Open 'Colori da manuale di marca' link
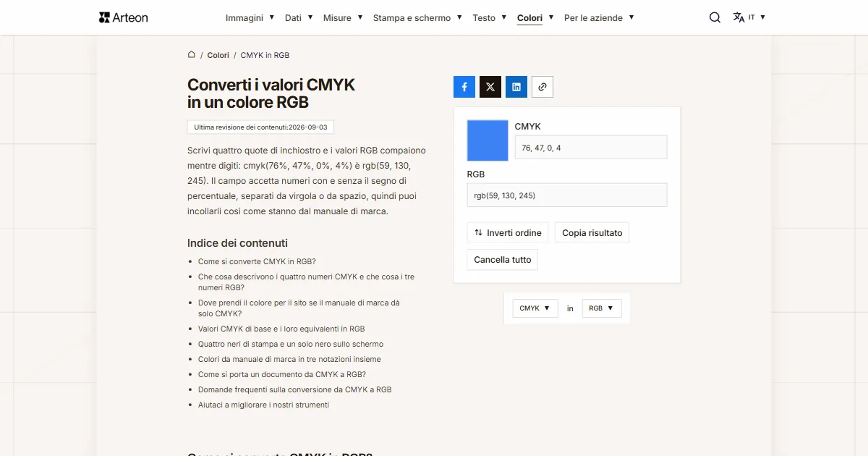 (x=289, y=359)
